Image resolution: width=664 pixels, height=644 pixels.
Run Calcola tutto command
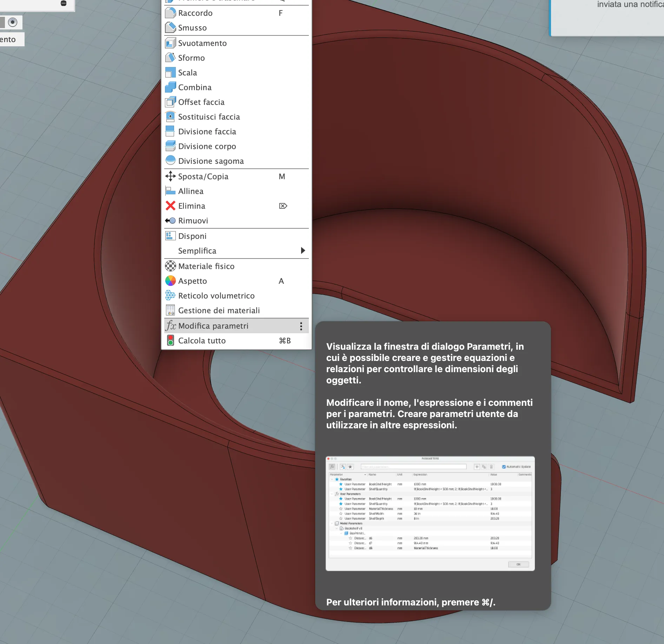pos(236,341)
